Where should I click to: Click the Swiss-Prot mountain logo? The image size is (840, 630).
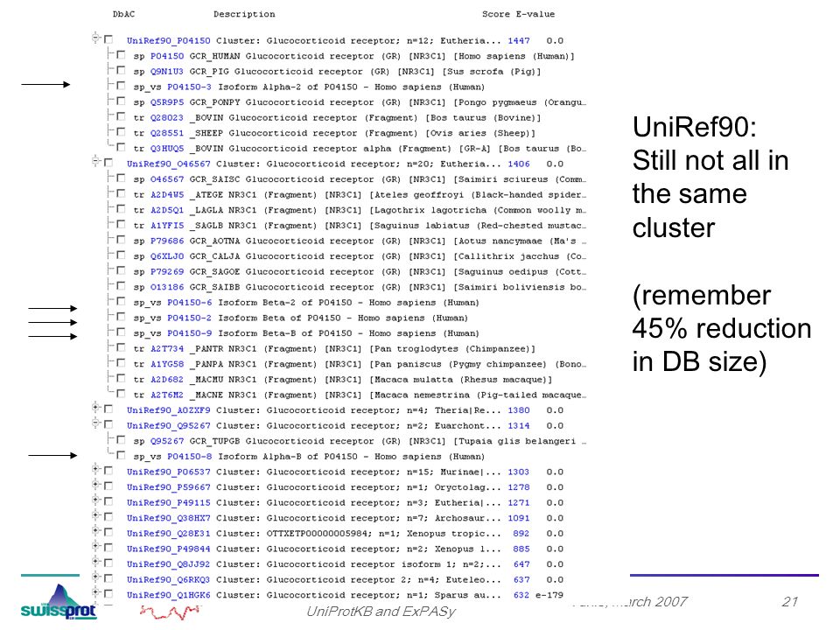[59, 602]
